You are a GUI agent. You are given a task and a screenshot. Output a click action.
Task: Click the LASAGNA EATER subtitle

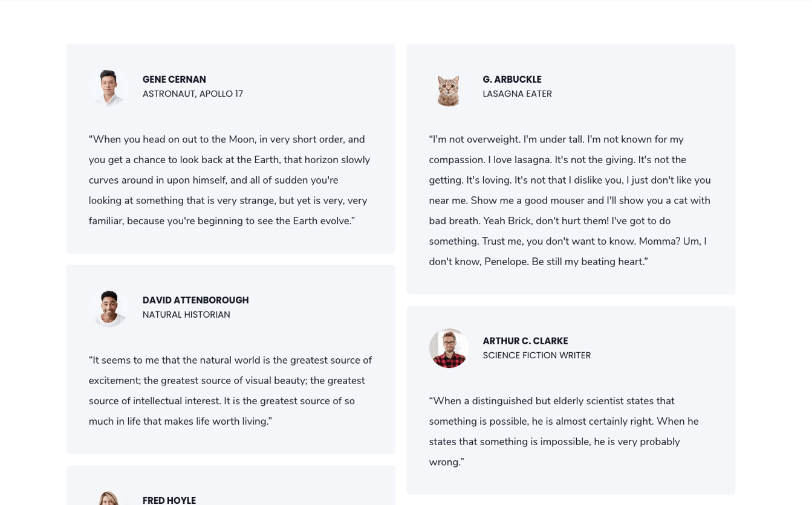click(x=518, y=94)
